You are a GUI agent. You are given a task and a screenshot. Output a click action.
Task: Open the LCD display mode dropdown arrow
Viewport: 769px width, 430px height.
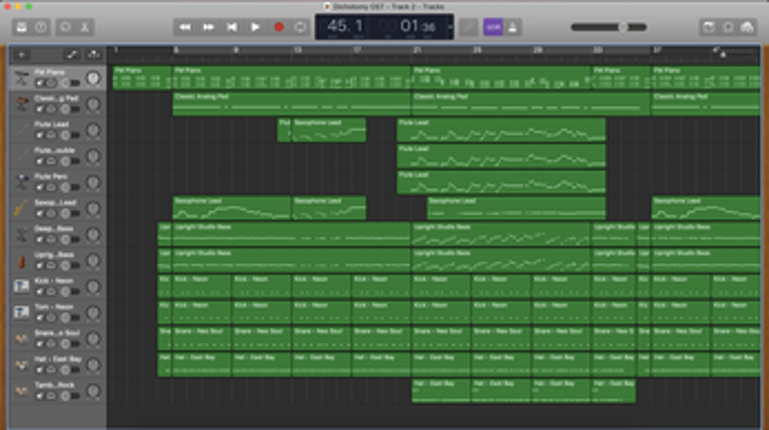(450, 27)
